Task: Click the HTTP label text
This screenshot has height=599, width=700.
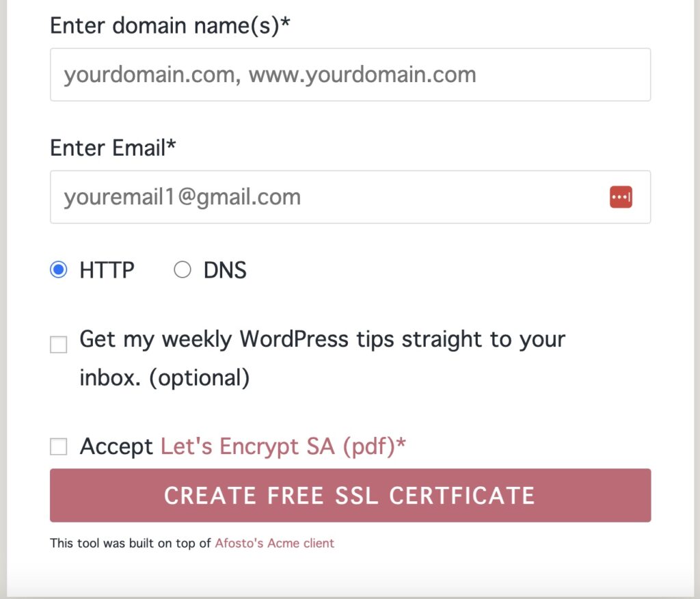Action: pos(107,270)
